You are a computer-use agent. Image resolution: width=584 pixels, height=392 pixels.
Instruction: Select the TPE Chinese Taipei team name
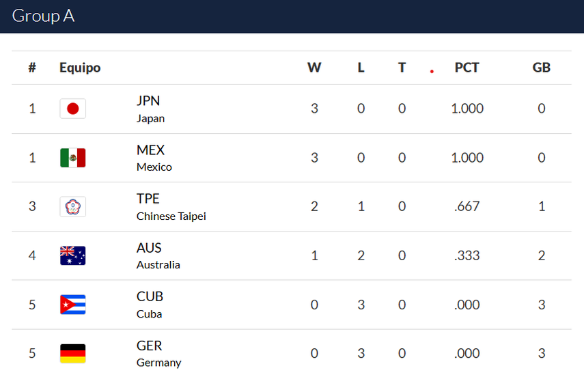(x=171, y=206)
